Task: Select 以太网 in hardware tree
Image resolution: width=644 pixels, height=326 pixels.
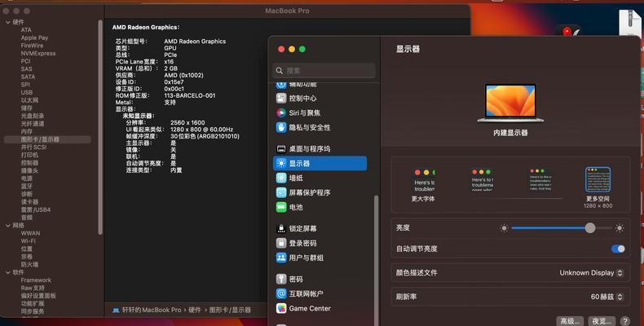Action: click(x=29, y=100)
